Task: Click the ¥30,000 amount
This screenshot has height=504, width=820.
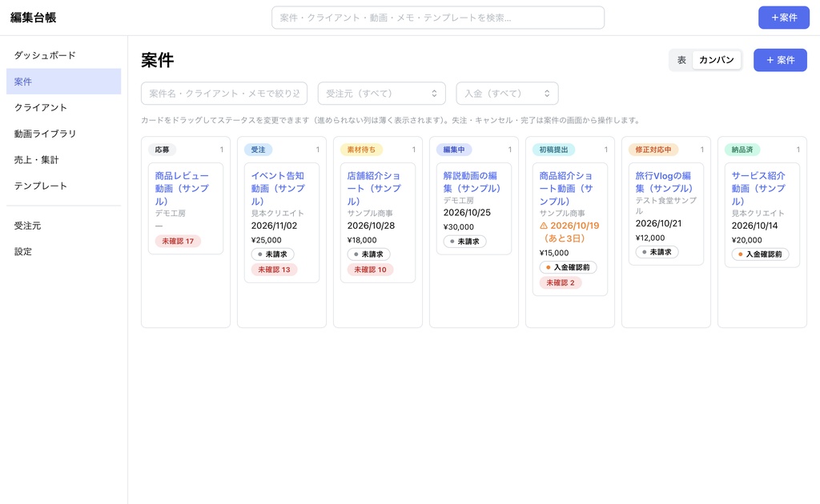Action: point(459,227)
